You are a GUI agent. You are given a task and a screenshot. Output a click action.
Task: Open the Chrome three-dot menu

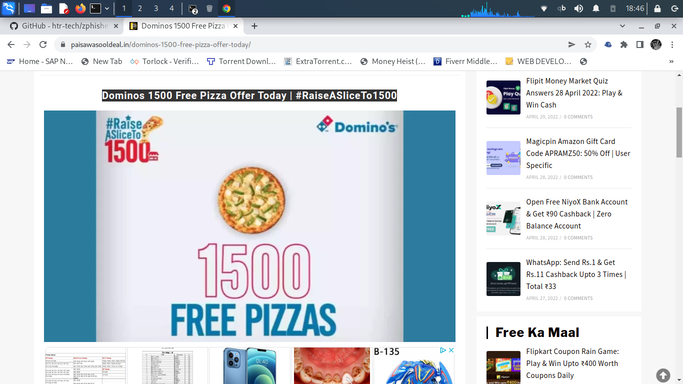[672, 44]
